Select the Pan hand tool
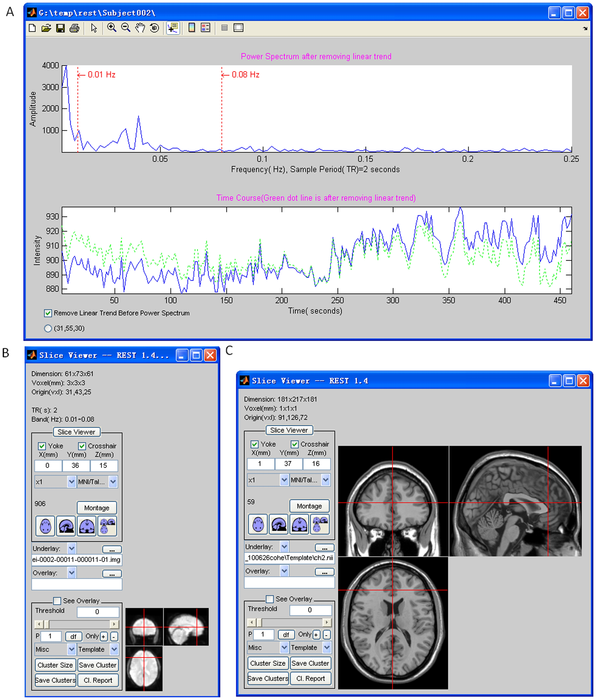 tap(140, 28)
